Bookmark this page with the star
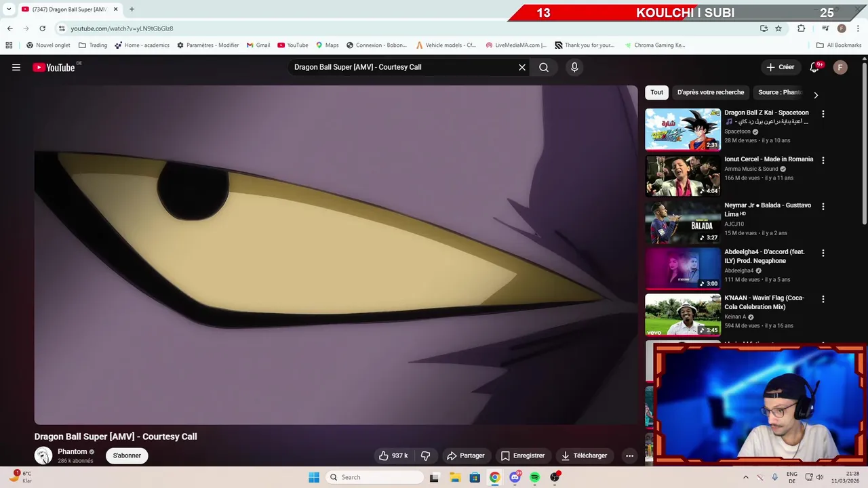868x488 pixels. click(778, 28)
